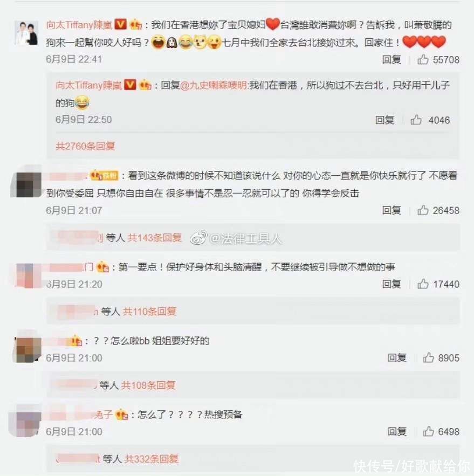Reply to the 6月9日 21:07 comment
The width and height of the screenshot is (474, 476).
coord(391,210)
